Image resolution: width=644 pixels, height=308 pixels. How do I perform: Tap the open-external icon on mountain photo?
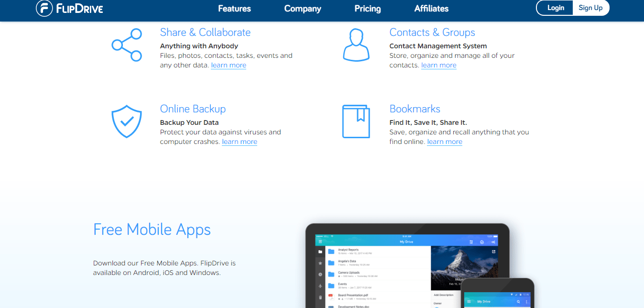493,252
